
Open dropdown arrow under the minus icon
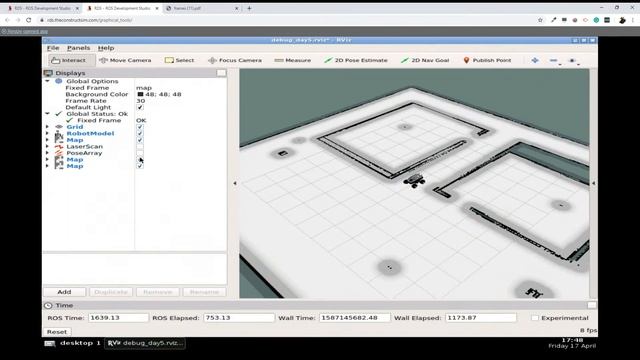[560, 64]
